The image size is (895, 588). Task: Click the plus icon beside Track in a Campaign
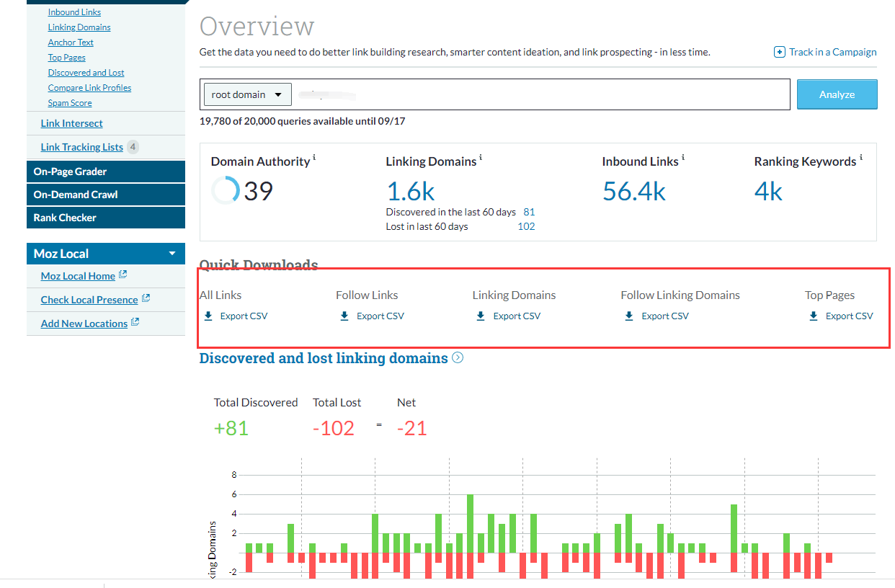(x=779, y=52)
